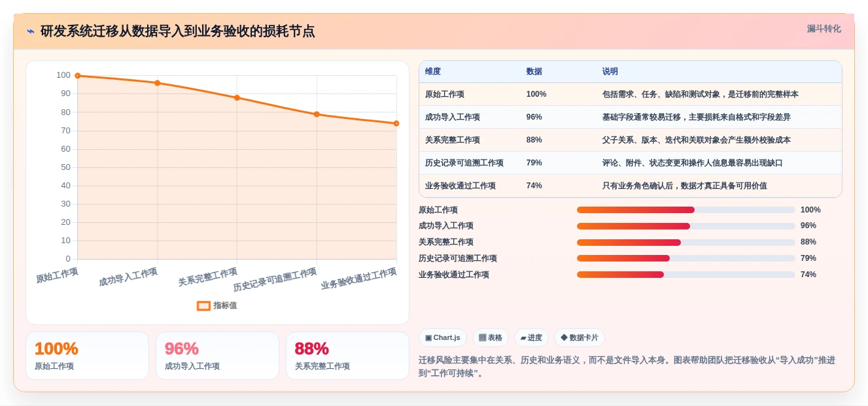
Task: Click the 88% progress bar for 关系完整工作项
Action: point(686,242)
